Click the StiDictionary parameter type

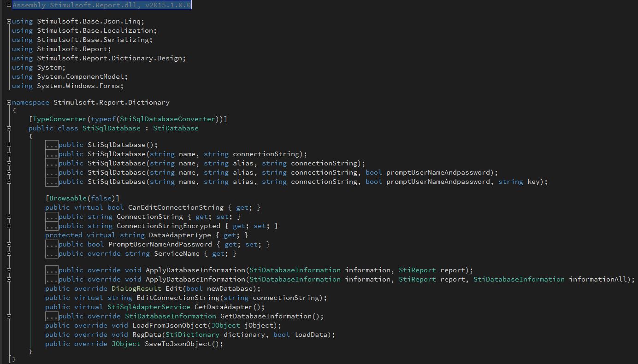click(x=192, y=335)
